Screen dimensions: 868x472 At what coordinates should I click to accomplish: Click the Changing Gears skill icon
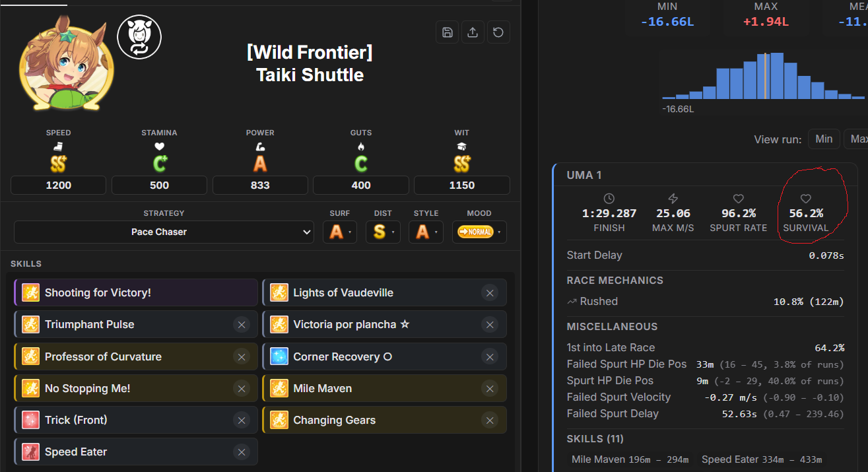coord(279,420)
